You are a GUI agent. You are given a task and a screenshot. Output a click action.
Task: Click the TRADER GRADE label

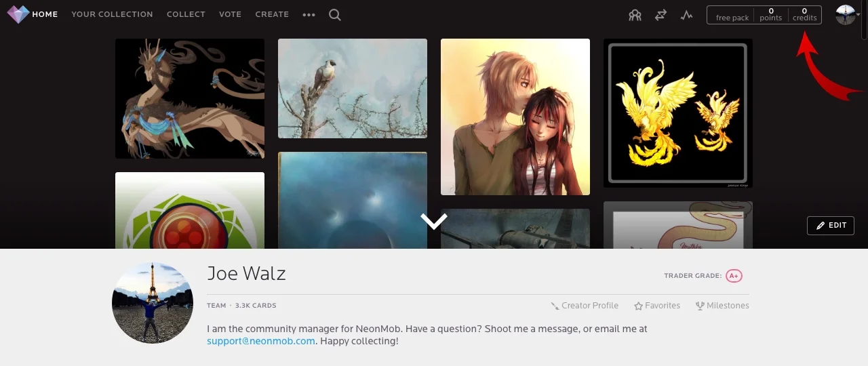693,276
